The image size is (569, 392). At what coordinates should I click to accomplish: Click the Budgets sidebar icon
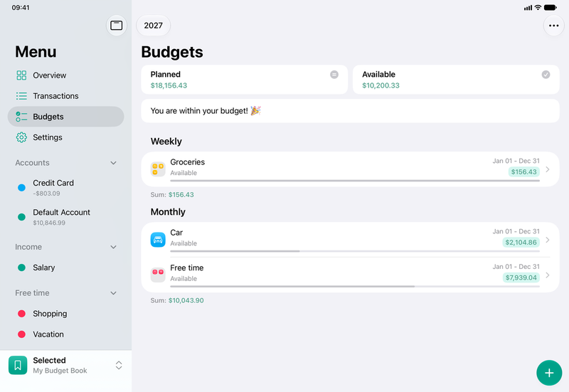21,117
